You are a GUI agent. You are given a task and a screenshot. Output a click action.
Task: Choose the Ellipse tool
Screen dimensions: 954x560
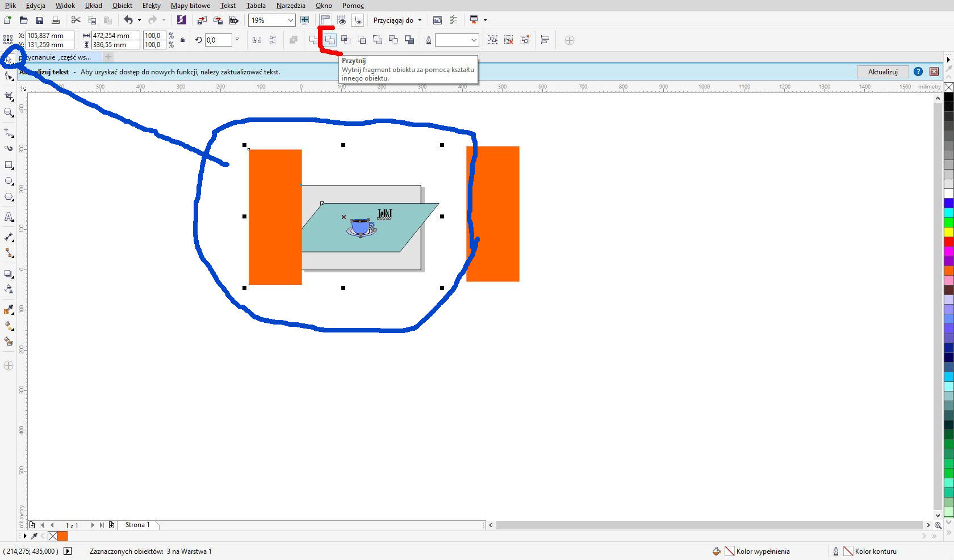[9, 181]
